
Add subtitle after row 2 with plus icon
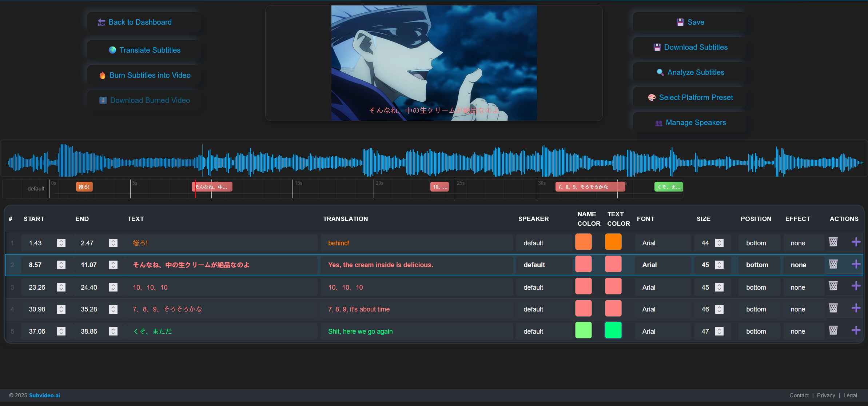856,264
